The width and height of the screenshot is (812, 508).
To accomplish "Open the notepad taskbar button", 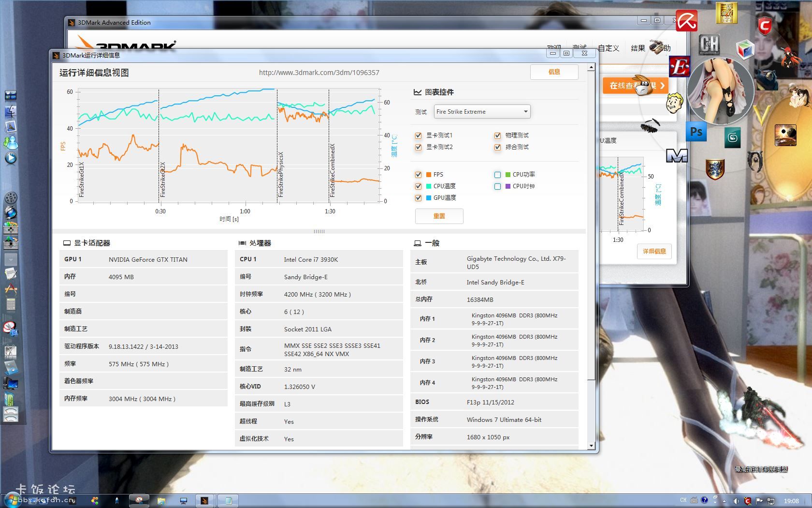I will (229, 501).
